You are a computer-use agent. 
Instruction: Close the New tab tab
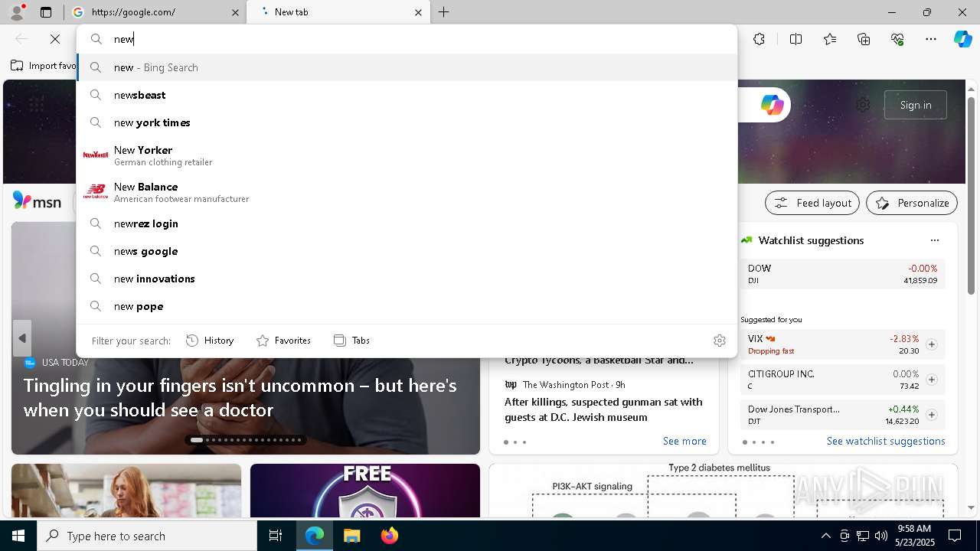pyautogui.click(x=418, y=12)
